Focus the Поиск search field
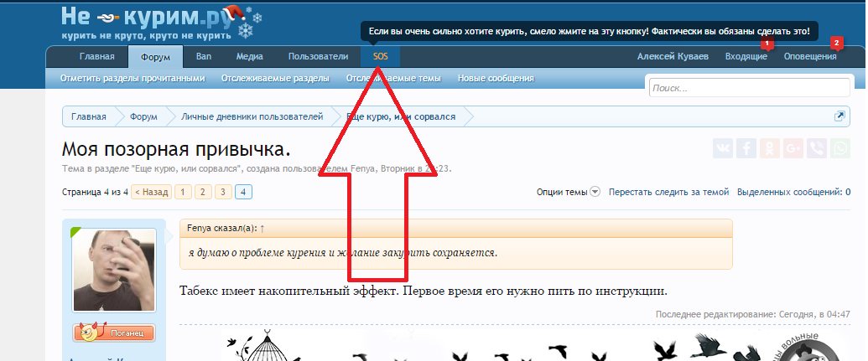Screen dimensions: 868x361 (x=750, y=88)
